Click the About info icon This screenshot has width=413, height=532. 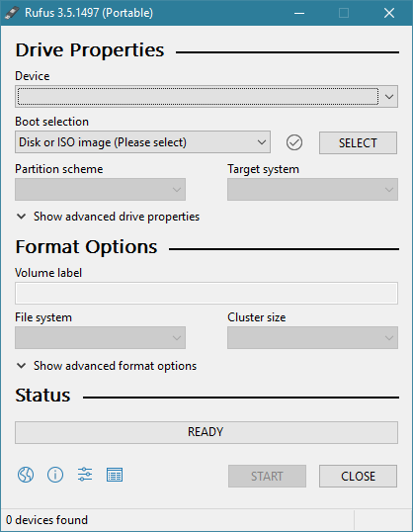click(55, 475)
